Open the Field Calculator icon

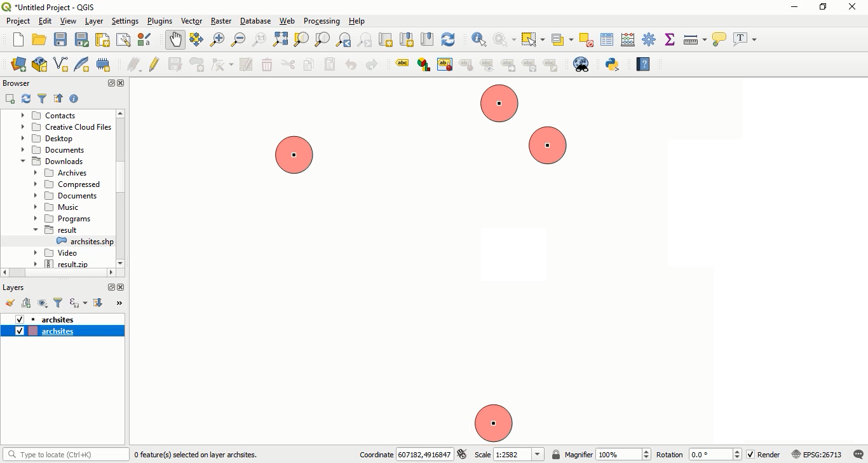coord(628,39)
